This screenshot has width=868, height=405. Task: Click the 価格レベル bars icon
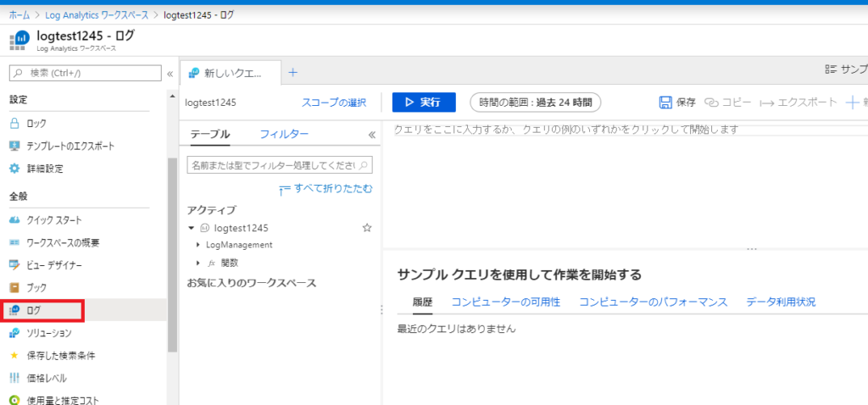(15, 378)
